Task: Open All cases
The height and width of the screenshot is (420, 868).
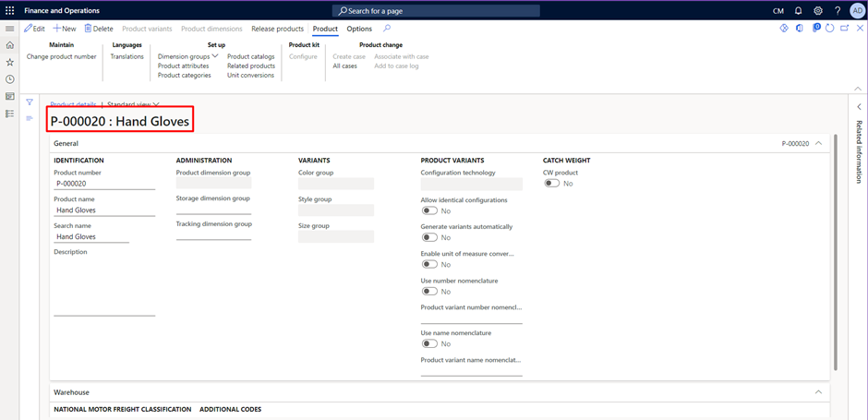Action: 344,66
